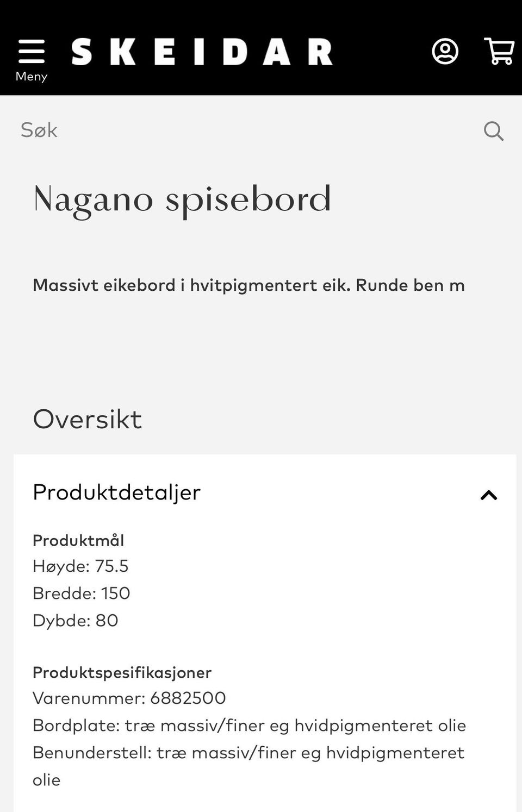Viewport: 522px width, 812px height.
Task: Click the "Meny" label under the hamburger
Action: (32, 77)
